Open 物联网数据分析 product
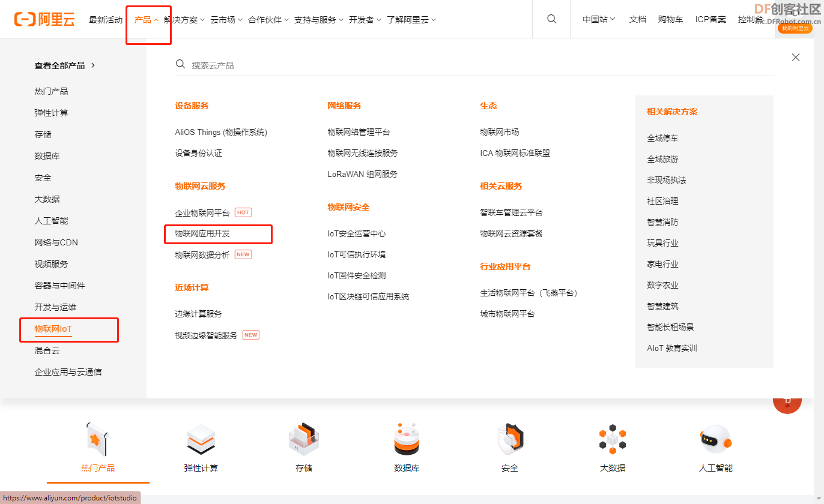The image size is (824, 504). point(202,254)
